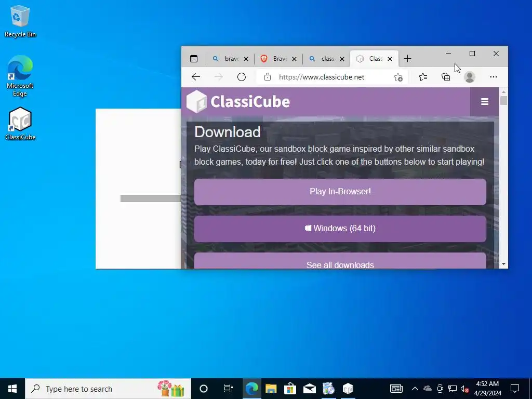
Task: Click the gray progress bar in the white window
Action: [151, 198]
